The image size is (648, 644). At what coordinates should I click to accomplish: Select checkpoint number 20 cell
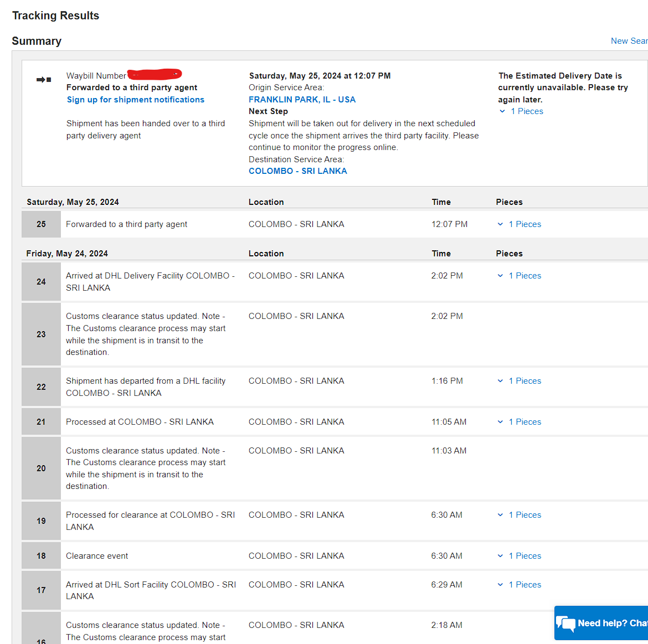point(42,468)
